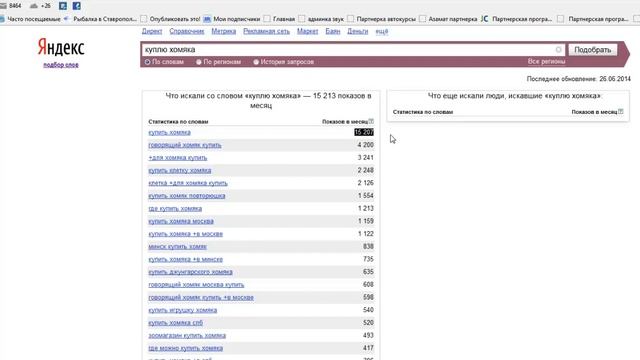Click the Последнее обновление date 26.06.2014

pyautogui.click(x=615, y=79)
